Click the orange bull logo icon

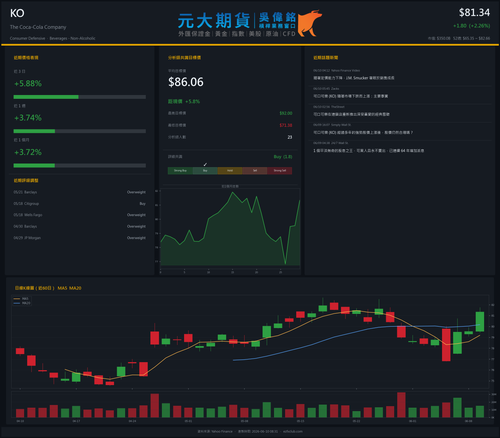[310, 23]
